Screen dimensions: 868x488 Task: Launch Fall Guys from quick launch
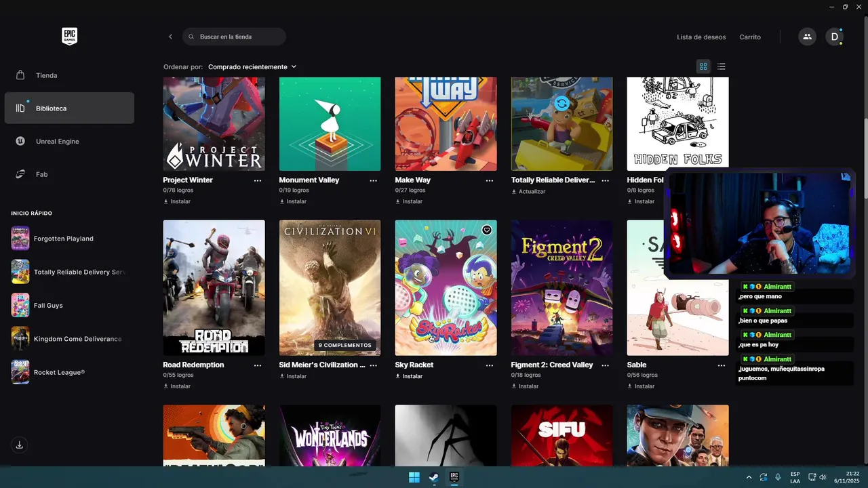tap(69, 305)
